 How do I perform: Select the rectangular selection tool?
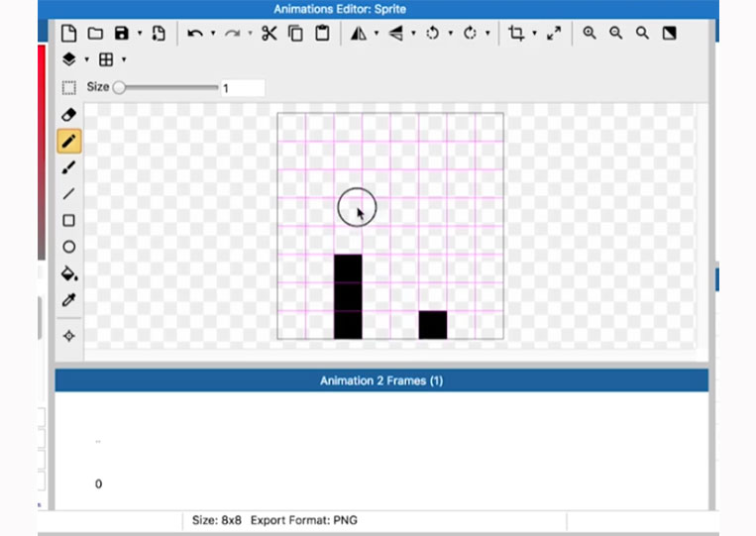69,88
